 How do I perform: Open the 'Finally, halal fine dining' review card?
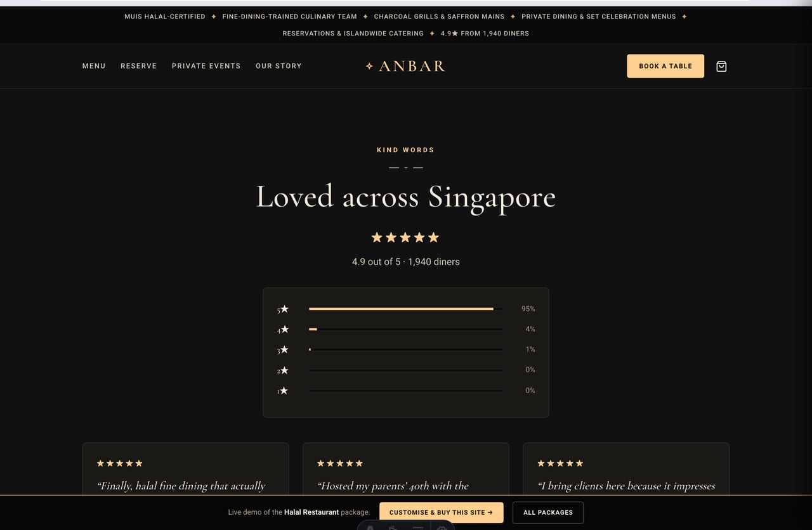coord(186,469)
